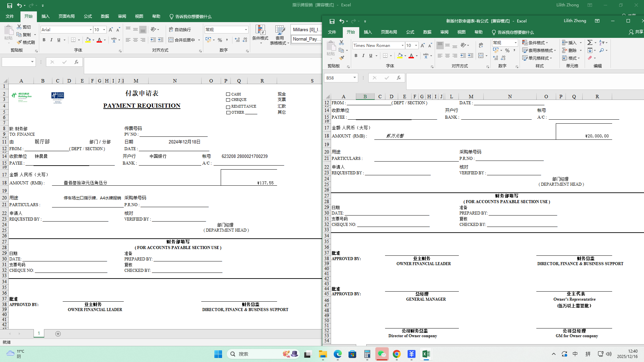Click the Bold icon in left Excel window
The image size is (644, 362).
44,40
